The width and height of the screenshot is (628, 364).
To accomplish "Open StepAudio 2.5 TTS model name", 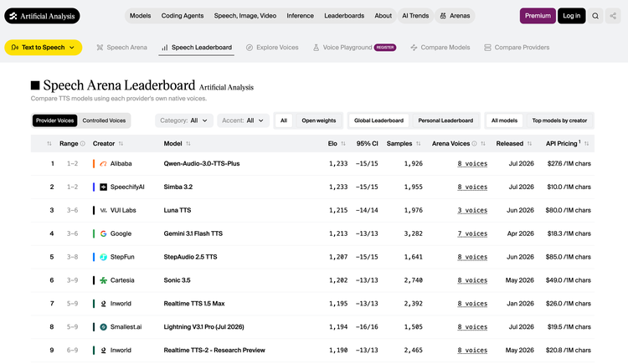I will click(190, 257).
